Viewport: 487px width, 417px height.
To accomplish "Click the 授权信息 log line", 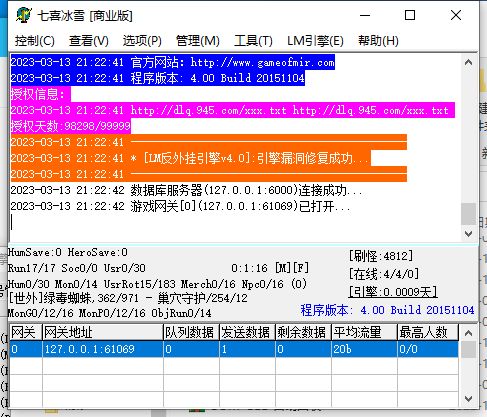I will (x=40, y=94).
